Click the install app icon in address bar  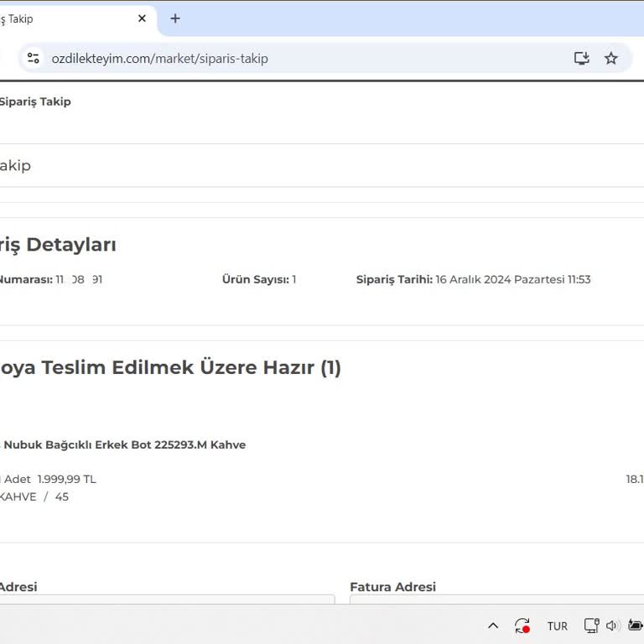pyautogui.click(x=581, y=58)
